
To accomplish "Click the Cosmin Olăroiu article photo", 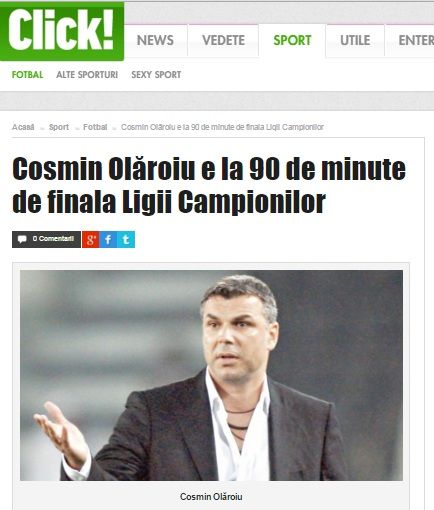I will click(211, 375).
